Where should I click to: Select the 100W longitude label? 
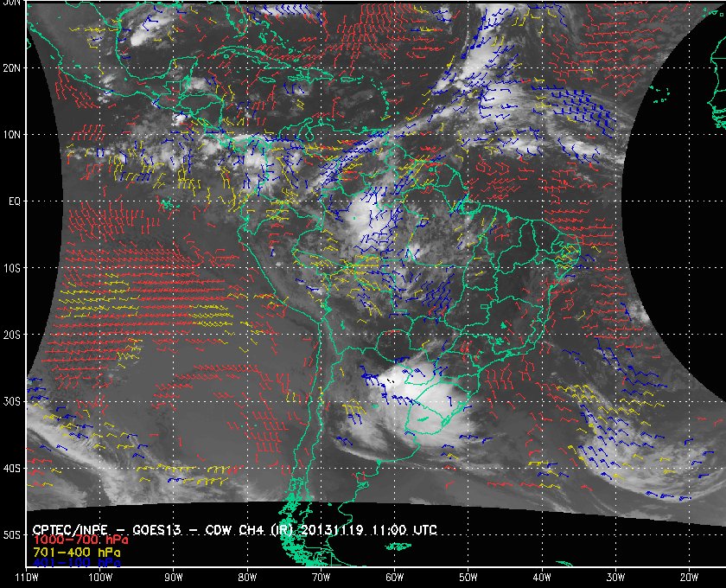pyautogui.click(x=100, y=578)
